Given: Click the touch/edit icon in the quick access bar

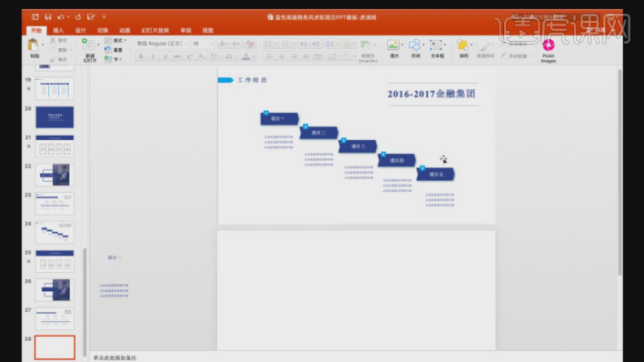Looking at the screenshot, I should point(91,17).
